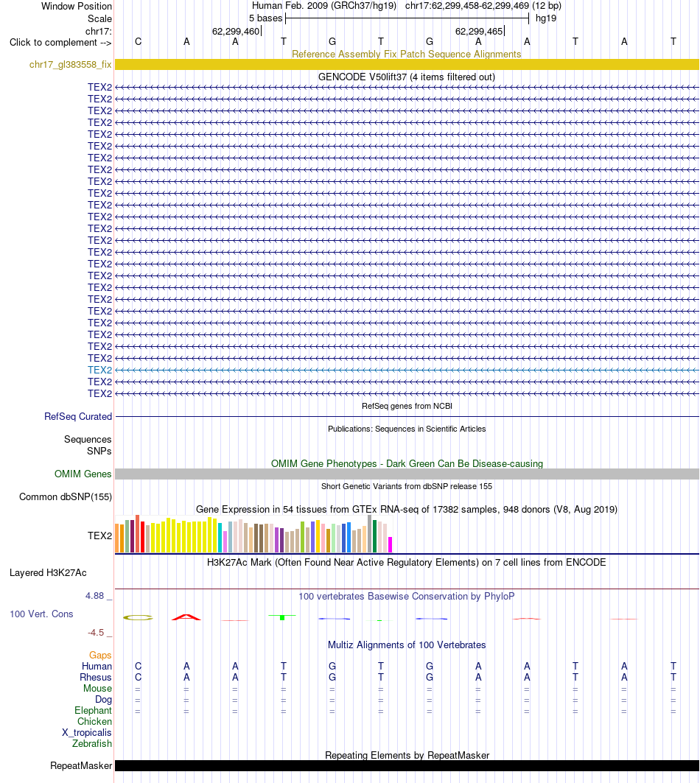Open the 'OMIM Gene Phenotypes' track title

(x=407, y=463)
